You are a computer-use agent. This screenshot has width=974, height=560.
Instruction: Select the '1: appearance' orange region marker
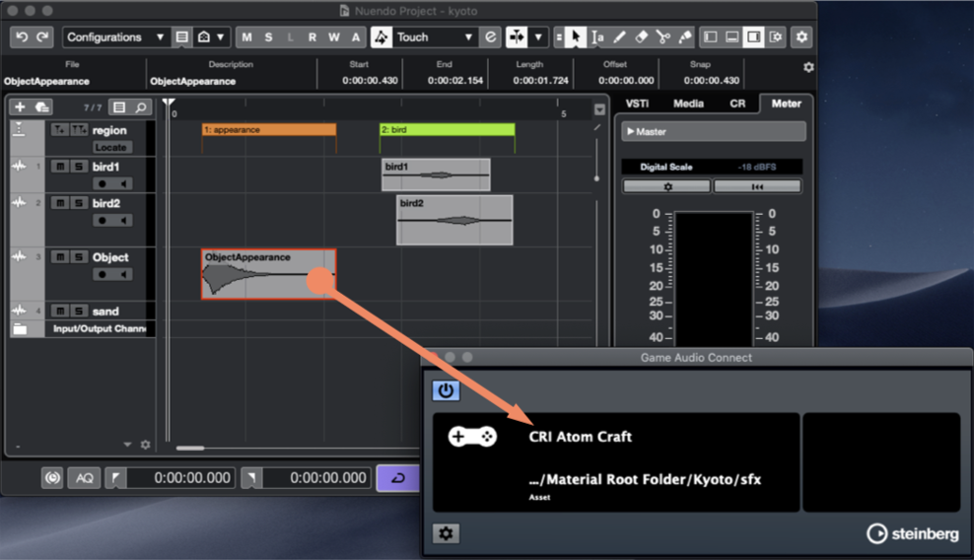(x=269, y=130)
